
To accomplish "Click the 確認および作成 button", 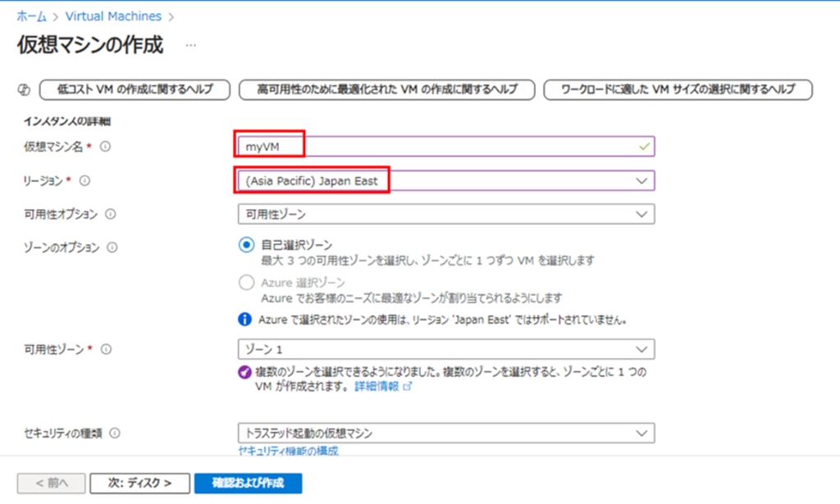I will click(248, 484).
